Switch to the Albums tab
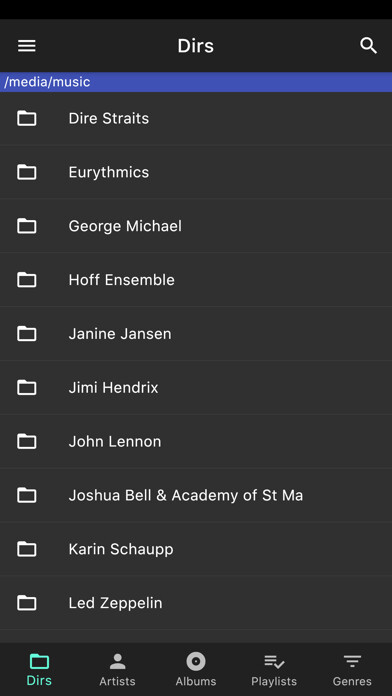This screenshot has height=696, width=392. pos(196,670)
